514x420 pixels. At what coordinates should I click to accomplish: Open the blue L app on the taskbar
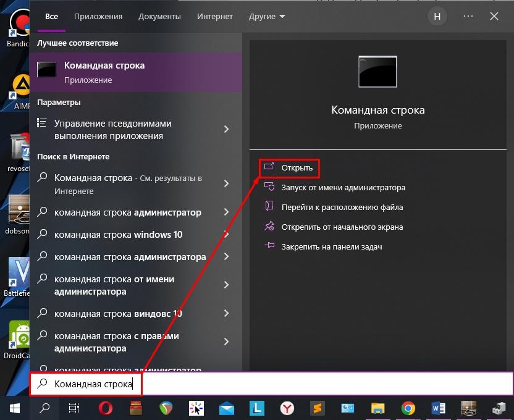click(x=257, y=408)
